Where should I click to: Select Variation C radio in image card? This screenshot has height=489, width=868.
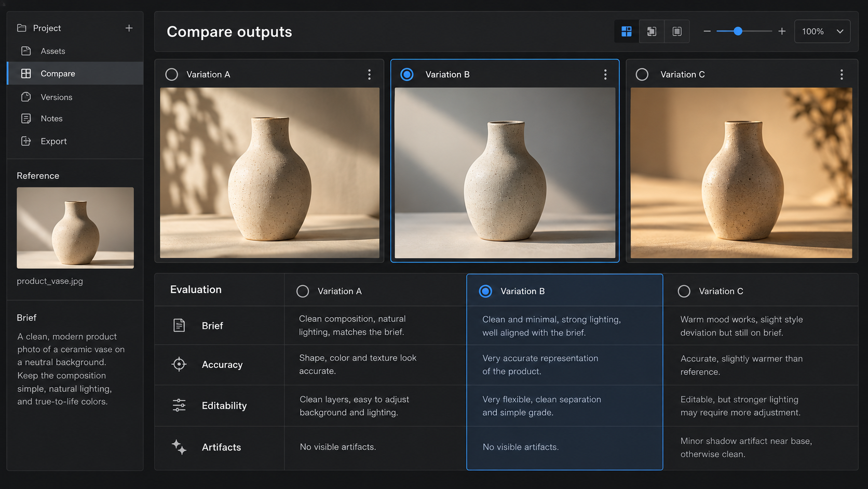pyautogui.click(x=642, y=74)
